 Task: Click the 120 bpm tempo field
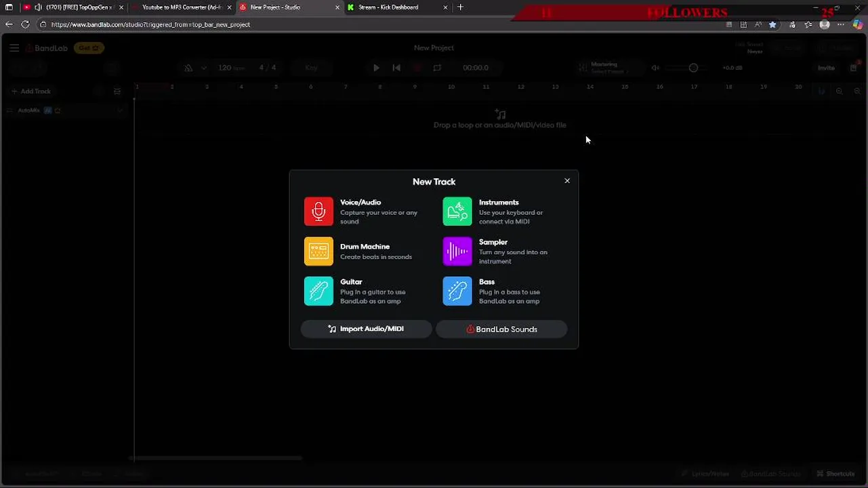[x=231, y=68]
